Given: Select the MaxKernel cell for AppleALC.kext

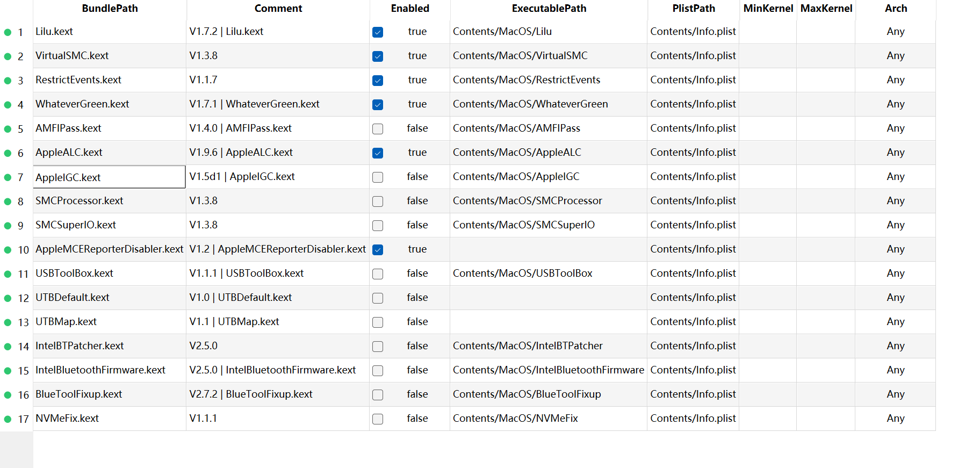Looking at the screenshot, I should (826, 153).
